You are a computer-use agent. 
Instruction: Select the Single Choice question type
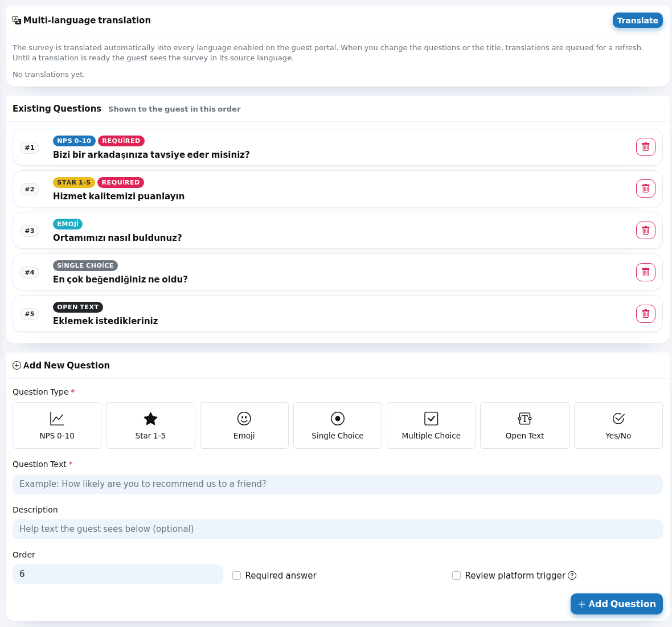337,425
